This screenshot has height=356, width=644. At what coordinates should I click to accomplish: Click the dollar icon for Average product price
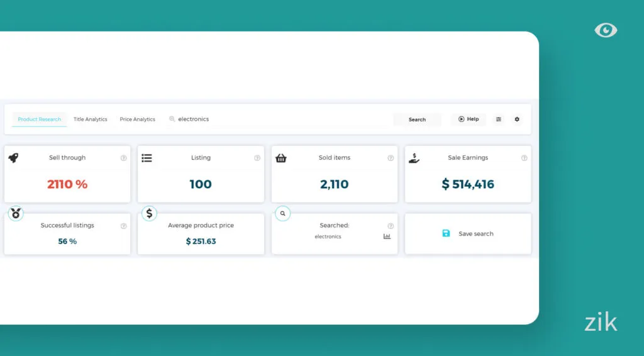click(149, 213)
